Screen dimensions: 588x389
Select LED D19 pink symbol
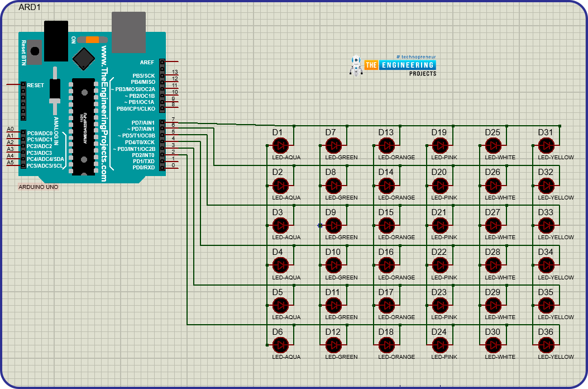[440, 145]
